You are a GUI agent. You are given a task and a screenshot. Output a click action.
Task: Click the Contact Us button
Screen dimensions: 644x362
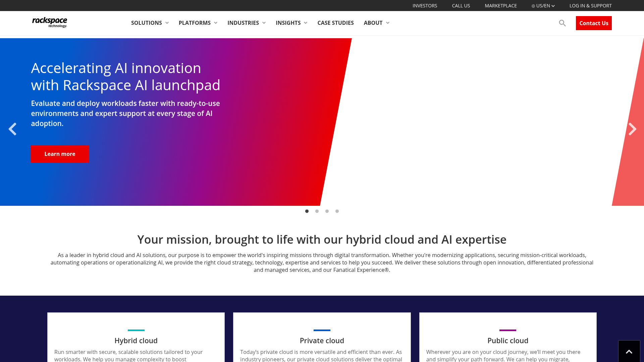pos(594,23)
